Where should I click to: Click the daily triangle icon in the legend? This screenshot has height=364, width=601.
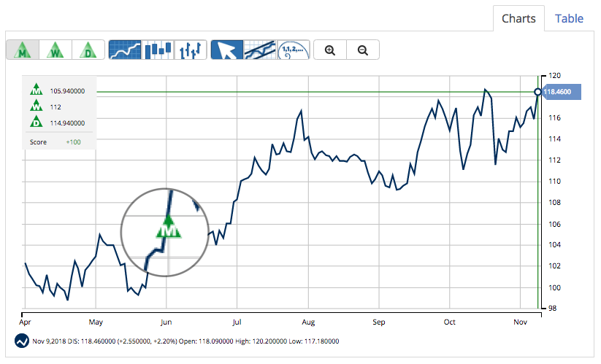pos(37,121)
